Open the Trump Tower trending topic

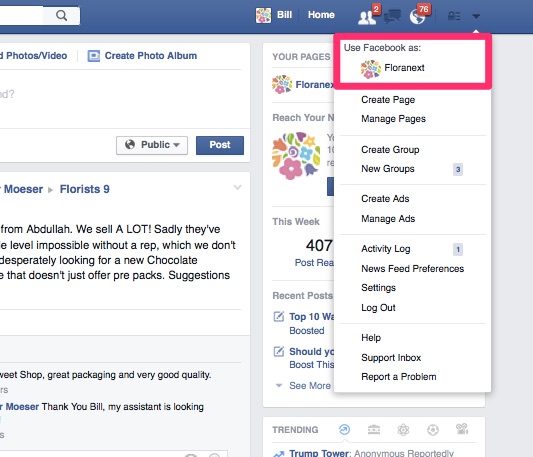(x=319, y=453)
